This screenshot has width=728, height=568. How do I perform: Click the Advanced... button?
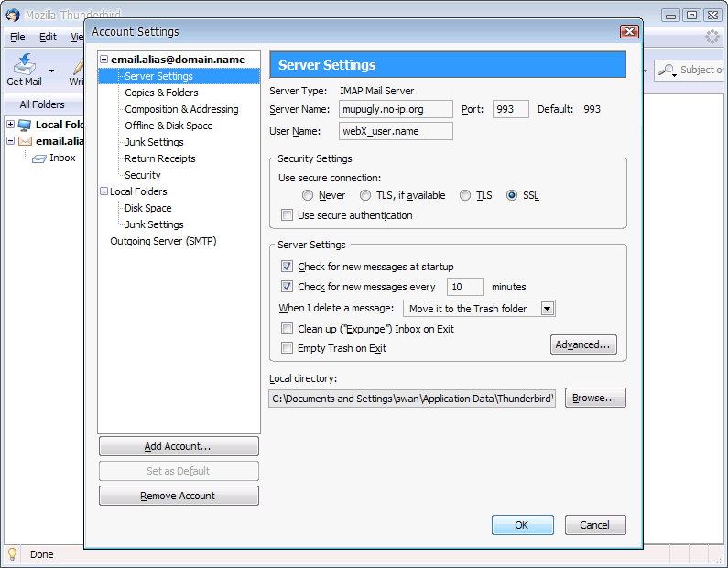[x=583, y=345]
